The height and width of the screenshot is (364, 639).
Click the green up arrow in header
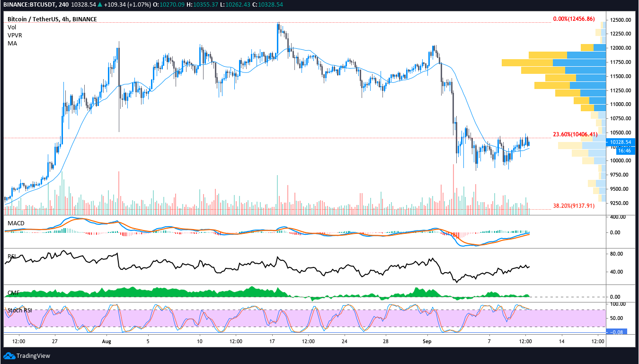pos(100,4)
